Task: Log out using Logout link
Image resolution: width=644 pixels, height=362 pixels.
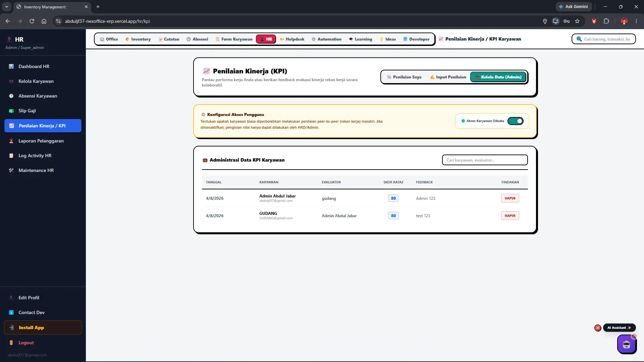Action: (x=43, y=343)
